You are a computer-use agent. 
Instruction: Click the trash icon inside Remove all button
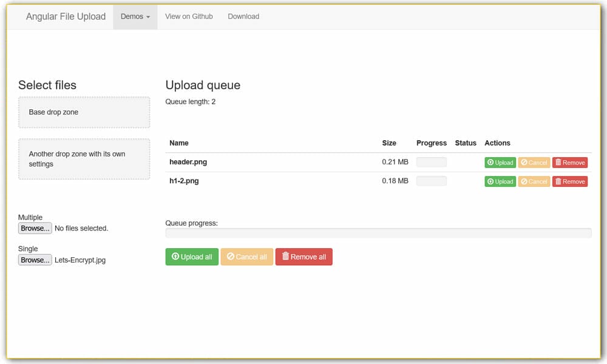pos(285,256)
